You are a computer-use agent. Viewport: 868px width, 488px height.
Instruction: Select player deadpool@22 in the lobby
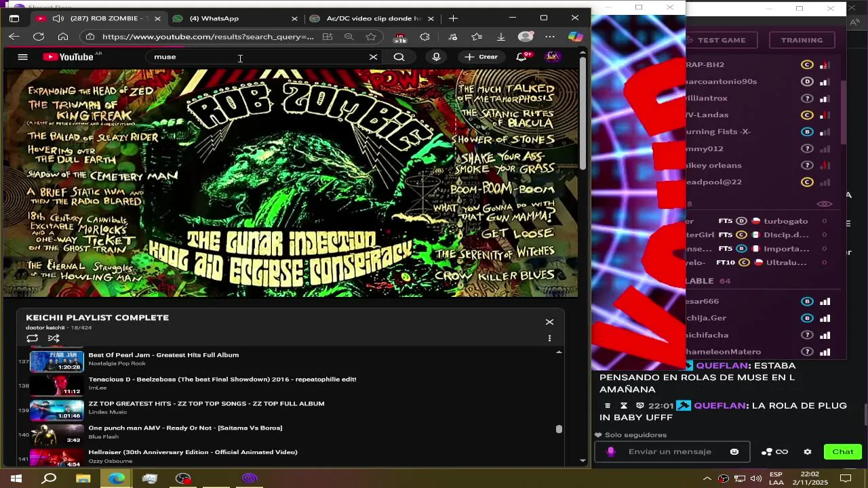point(759,182)
